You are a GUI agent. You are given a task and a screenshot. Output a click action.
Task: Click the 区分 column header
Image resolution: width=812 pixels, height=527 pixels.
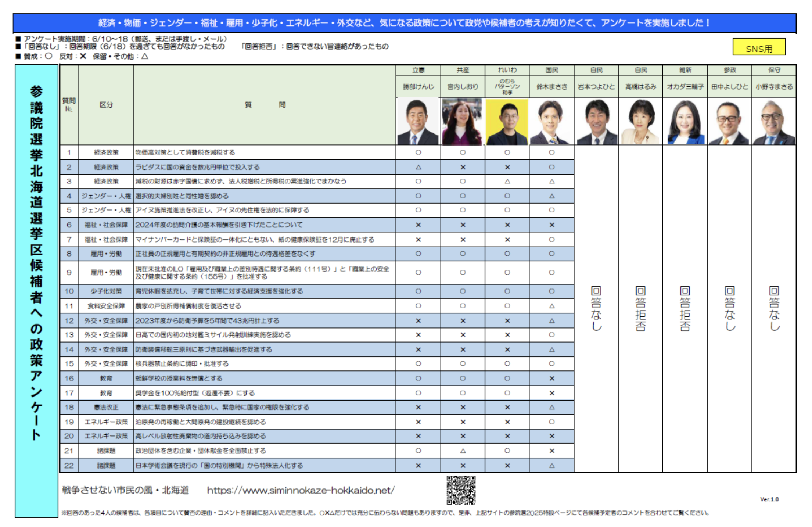click(x=106, y=105)
